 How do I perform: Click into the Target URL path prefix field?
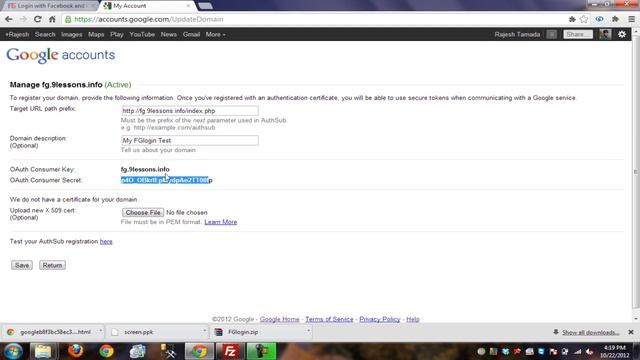(x=190, y=111)
